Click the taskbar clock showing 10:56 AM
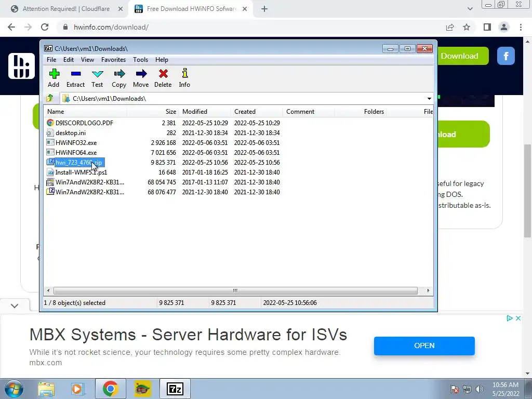 tap(506, 389)
